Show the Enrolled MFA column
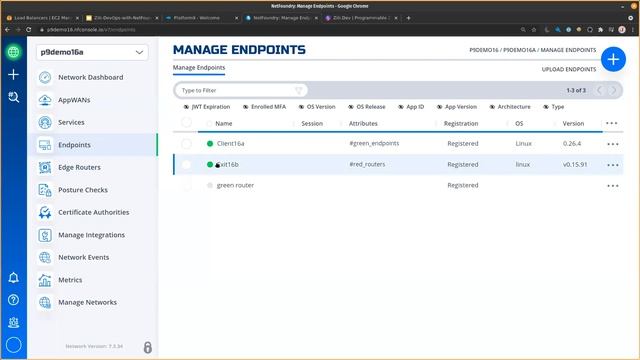Viewport: 640px width, 360px height. (x=264, y=107)
